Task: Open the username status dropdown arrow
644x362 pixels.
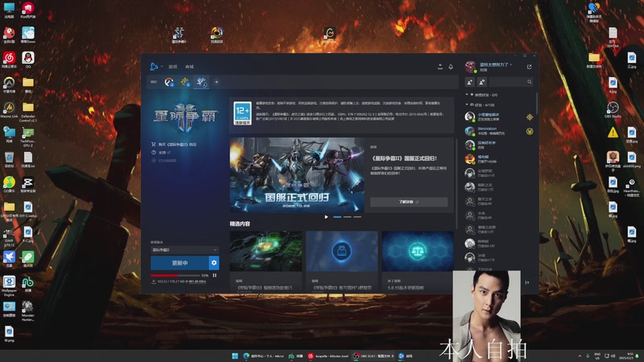Action: pyautogui.click(x=511, y=64)
